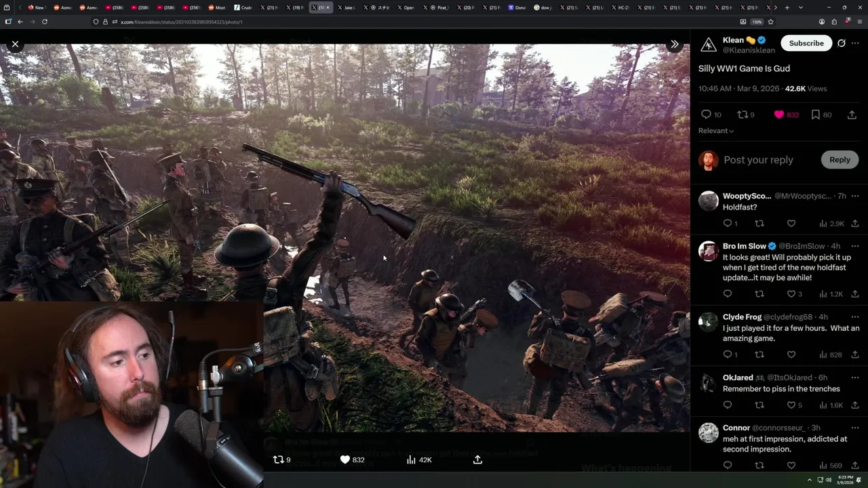Open the more options menu on Klean's post
The height and width of the screenshot is (488, 868).
[x=855, y=43]
